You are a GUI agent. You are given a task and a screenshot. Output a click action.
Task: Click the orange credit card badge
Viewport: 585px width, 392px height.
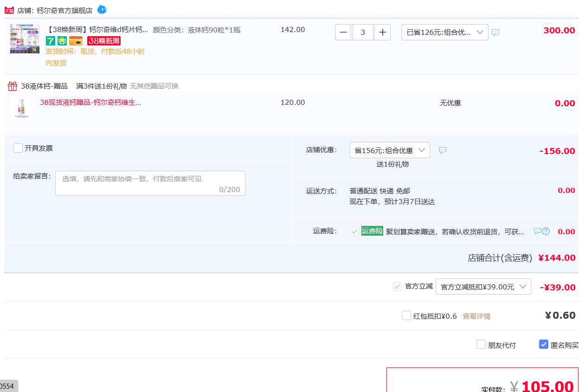(x=76, y=41)
